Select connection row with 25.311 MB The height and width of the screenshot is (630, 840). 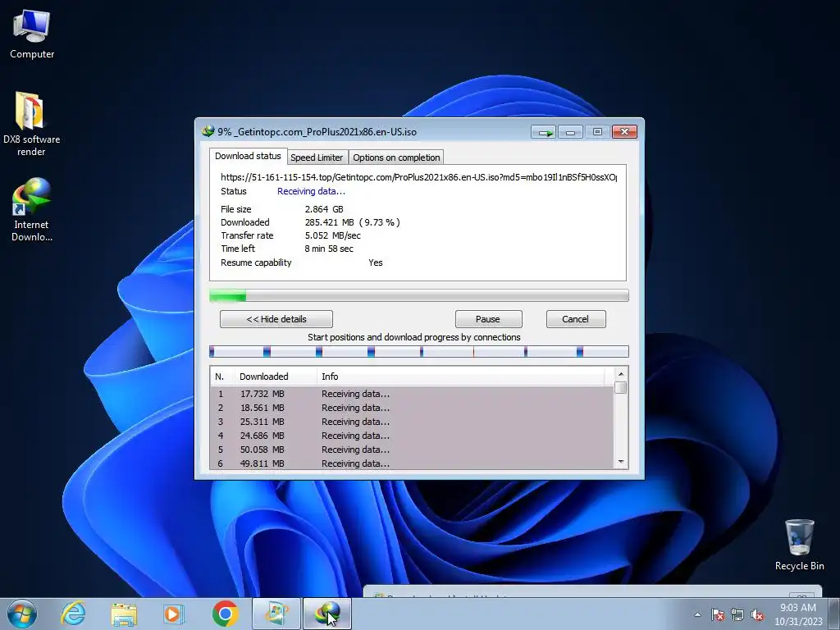[412, 422]
